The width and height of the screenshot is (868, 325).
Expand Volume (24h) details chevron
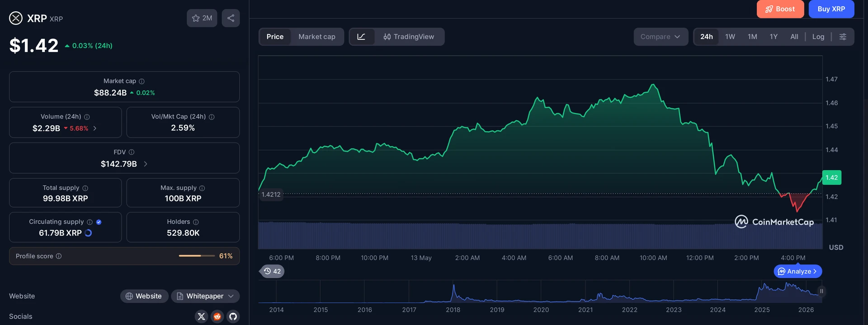click(94, 129)
